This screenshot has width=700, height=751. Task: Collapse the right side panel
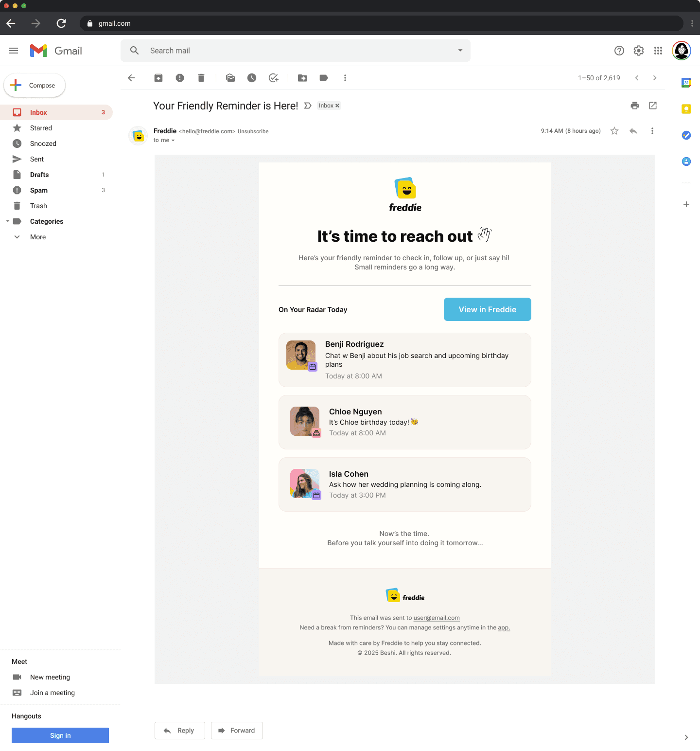click(x=686, y=737)
